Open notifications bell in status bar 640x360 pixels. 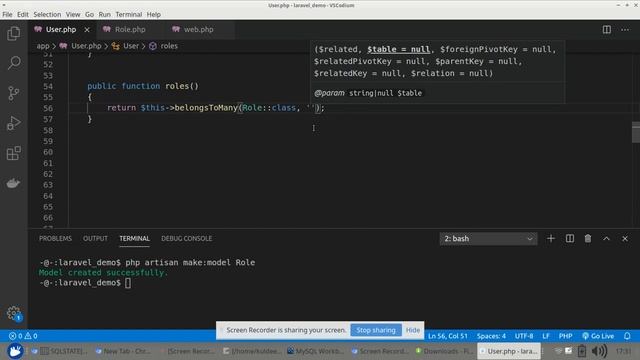tap(627, 336)
